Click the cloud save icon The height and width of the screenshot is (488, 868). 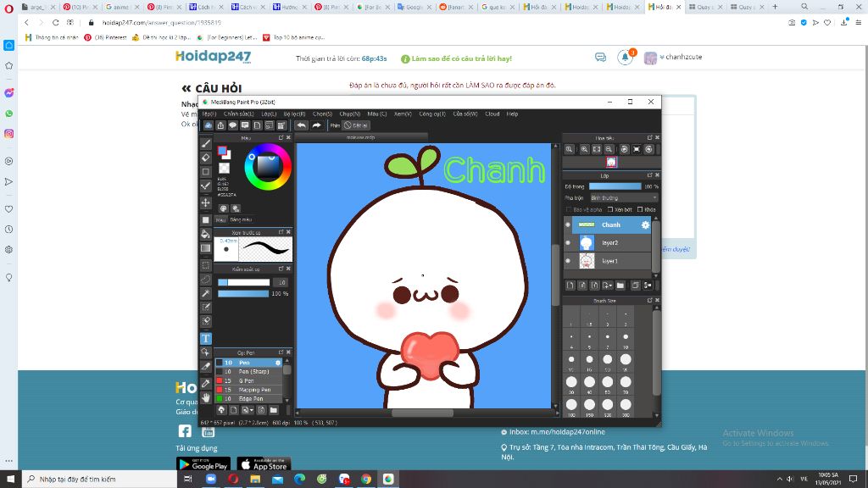209,125
